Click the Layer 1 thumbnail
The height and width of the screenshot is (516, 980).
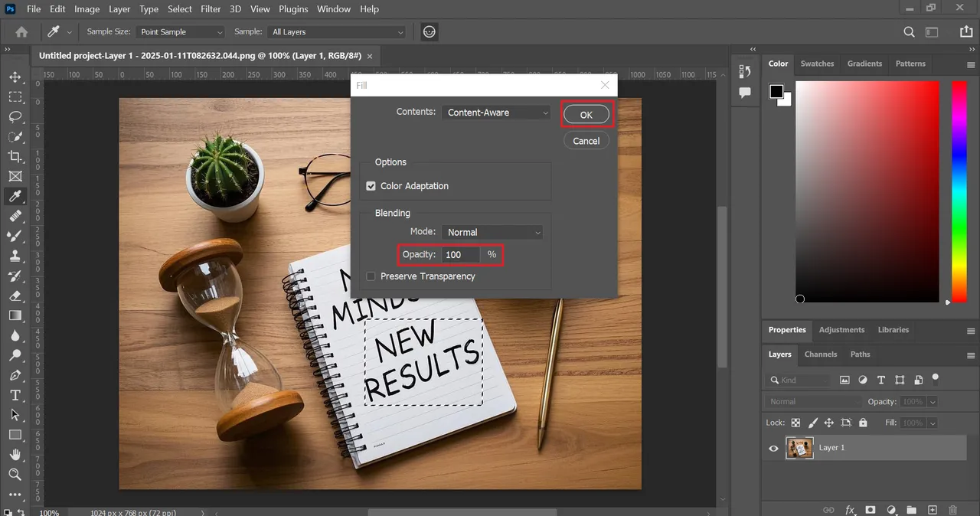[799, 448]
